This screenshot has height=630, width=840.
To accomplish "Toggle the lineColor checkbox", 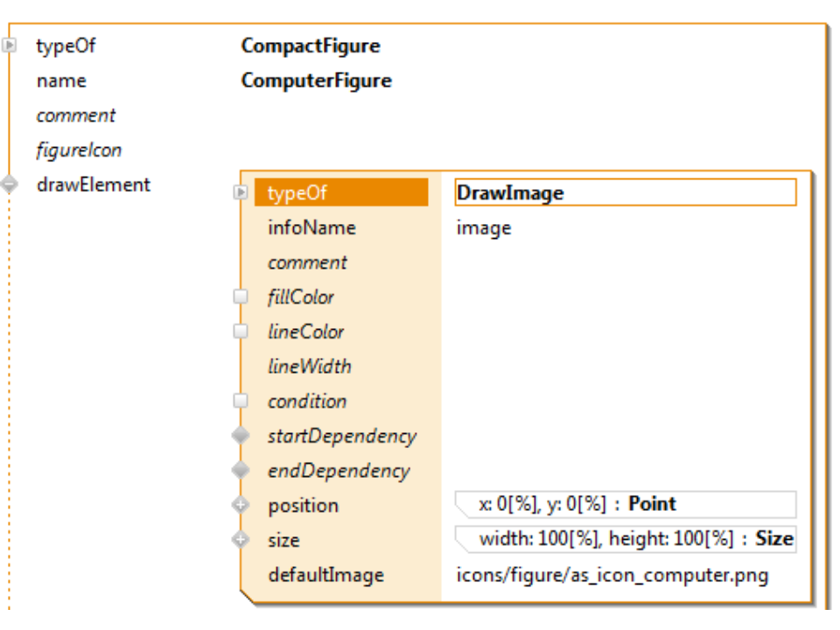I will [x=241, y=332].
